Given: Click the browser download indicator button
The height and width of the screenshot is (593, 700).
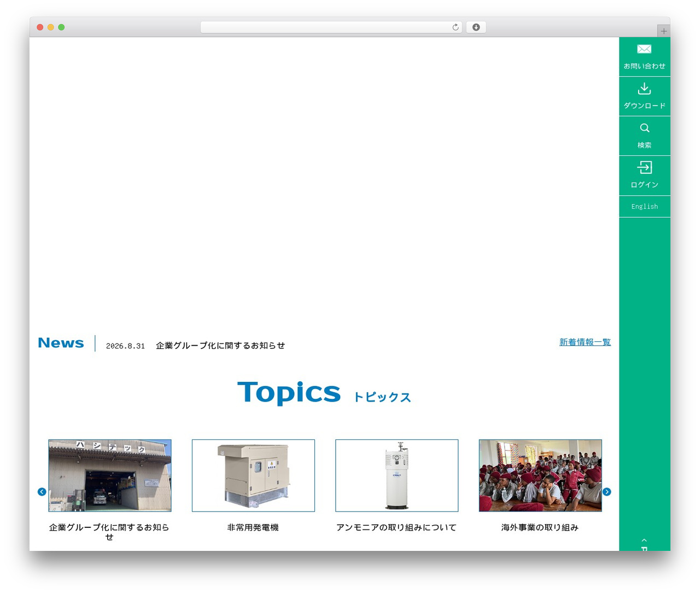Looking at the screenshot, I should click(x=476, y=27).
